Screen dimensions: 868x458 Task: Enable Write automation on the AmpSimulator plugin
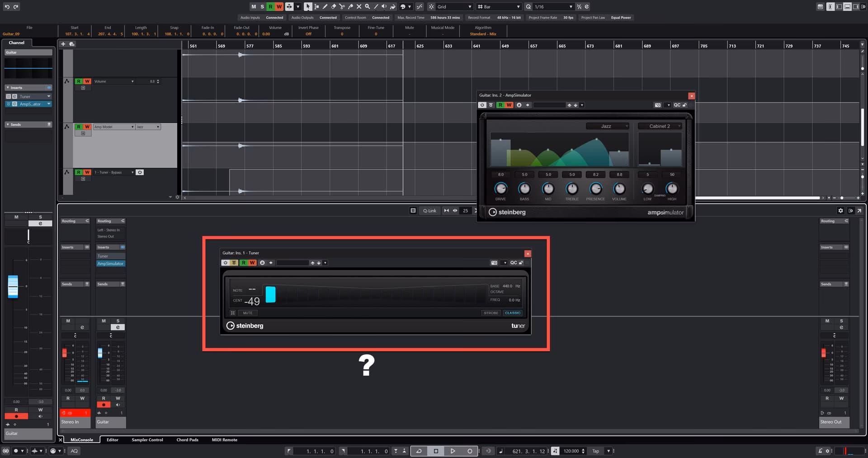point(509,105)
